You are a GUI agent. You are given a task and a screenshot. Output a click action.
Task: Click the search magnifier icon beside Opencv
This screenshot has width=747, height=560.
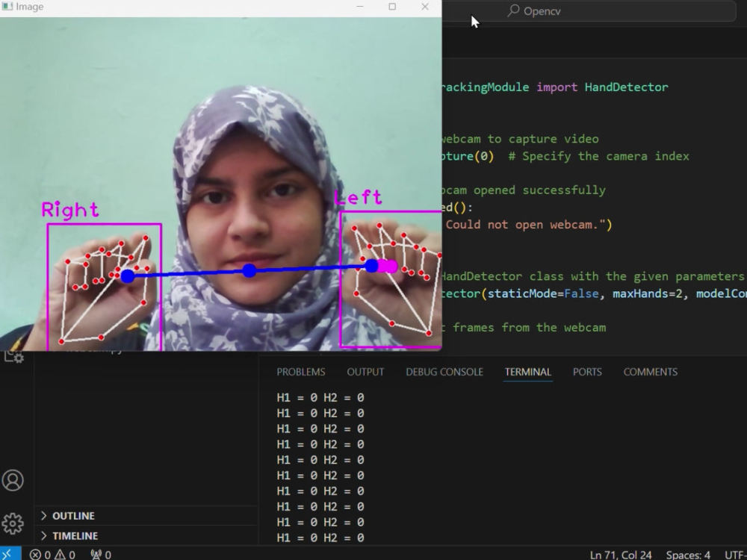[513, 10]
